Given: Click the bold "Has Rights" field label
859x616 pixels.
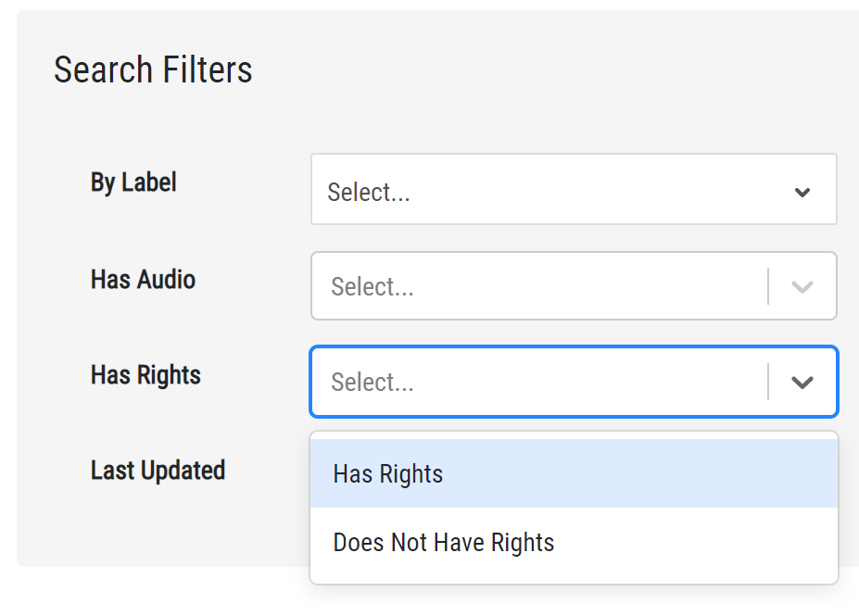Looking at the screenshot, I should (145, 375).
